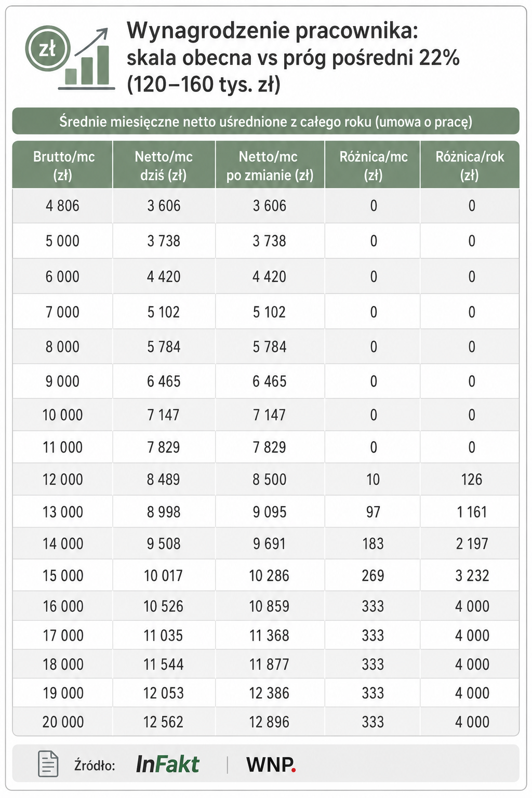Viewport: 532px width, 798px height.
Task: Click the 9 095 net after change cell
Action: 270,512
